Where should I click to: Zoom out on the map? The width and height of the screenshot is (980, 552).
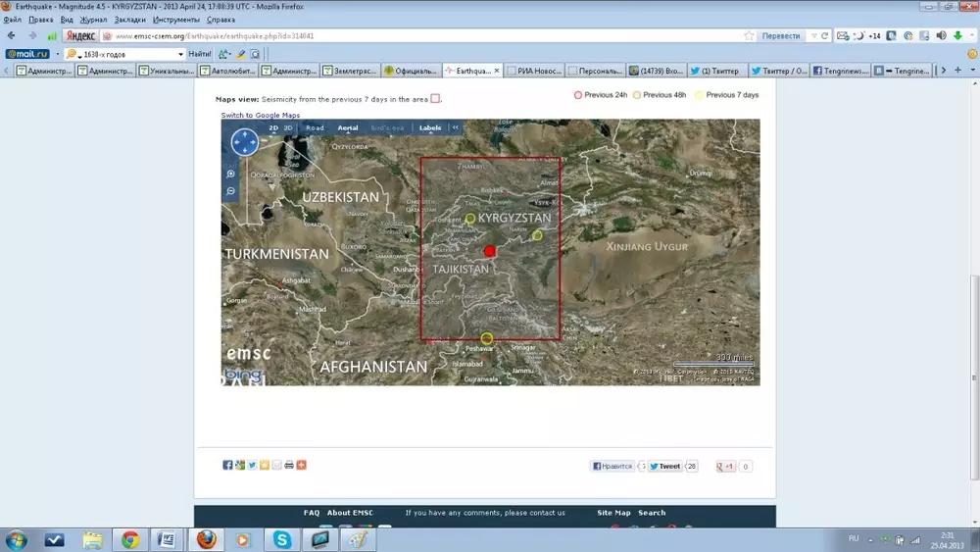coord(231,190)
